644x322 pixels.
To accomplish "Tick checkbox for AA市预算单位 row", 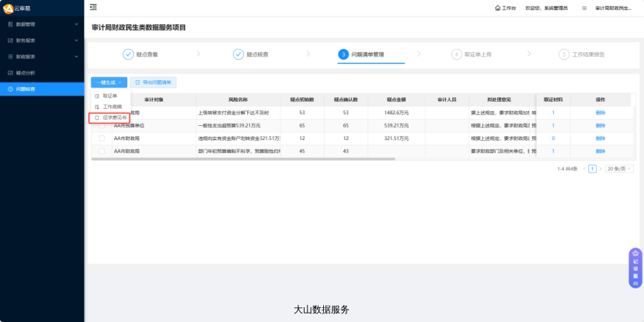I will (101, 125).
